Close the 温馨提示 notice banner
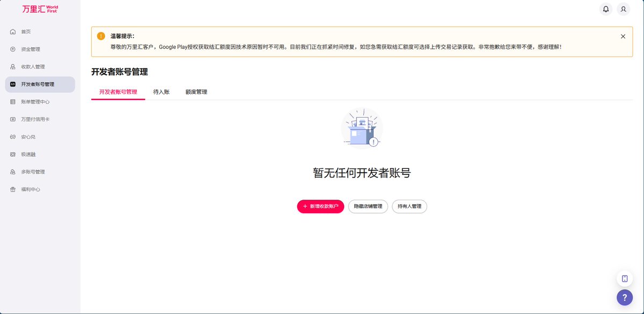The width and height of the screenshot is (644, 314). click(x=623, y=36)
